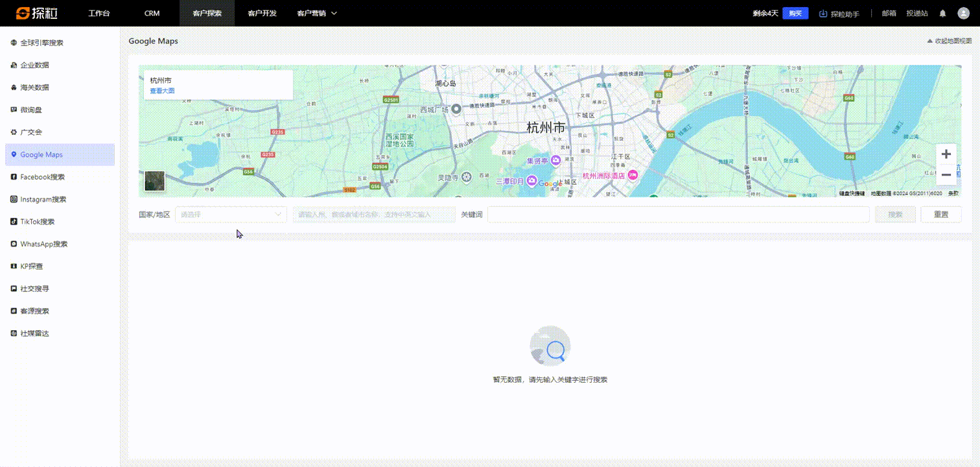
Task: Open the 投递站 link
Action: [917, 13]
